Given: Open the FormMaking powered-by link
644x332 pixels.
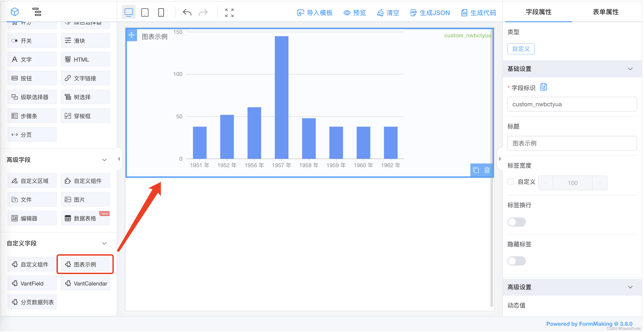Looking at the screenshot, I should tap(589, 324).
